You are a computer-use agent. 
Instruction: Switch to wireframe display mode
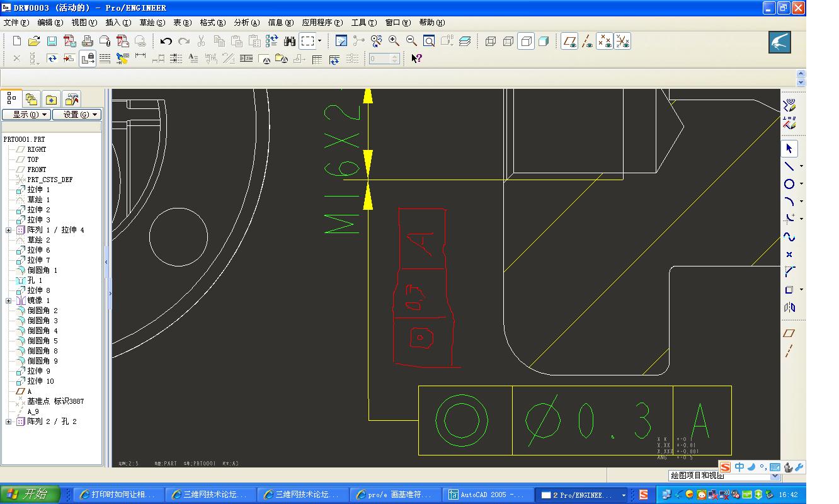pyautogui.click(x=491, y=42)
